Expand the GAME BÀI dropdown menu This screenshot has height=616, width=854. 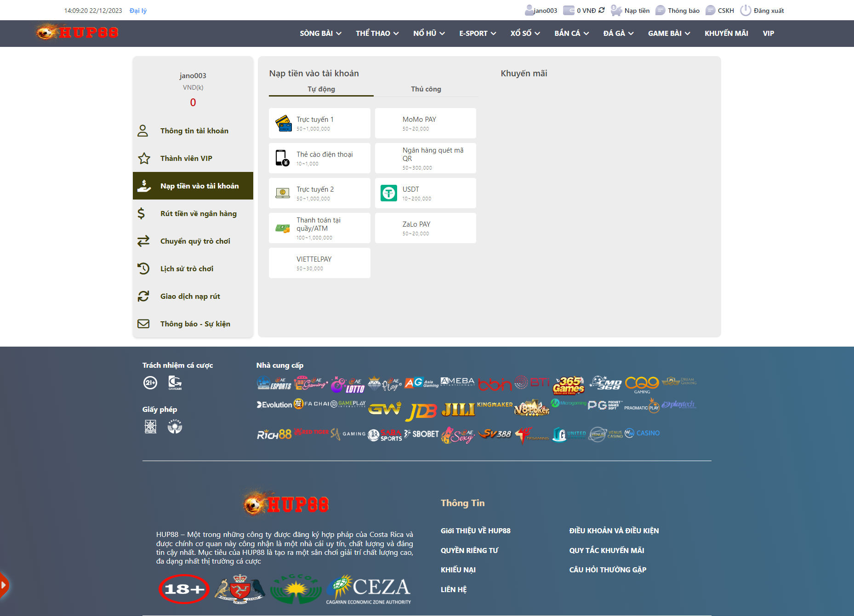[x=669, y=33]
